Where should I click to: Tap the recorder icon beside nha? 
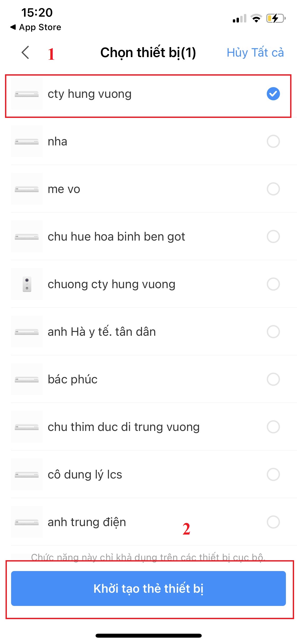[x=27, y=141]
